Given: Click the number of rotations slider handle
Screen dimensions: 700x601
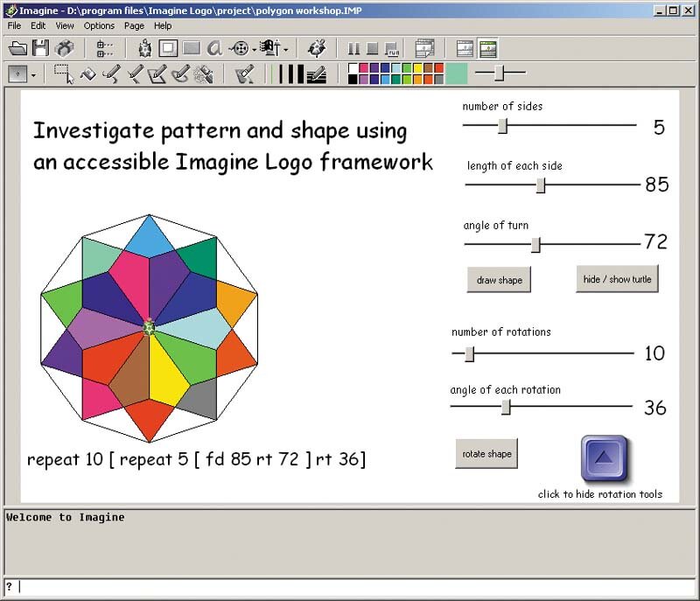Looking at the screenshot, I should 469,354.
